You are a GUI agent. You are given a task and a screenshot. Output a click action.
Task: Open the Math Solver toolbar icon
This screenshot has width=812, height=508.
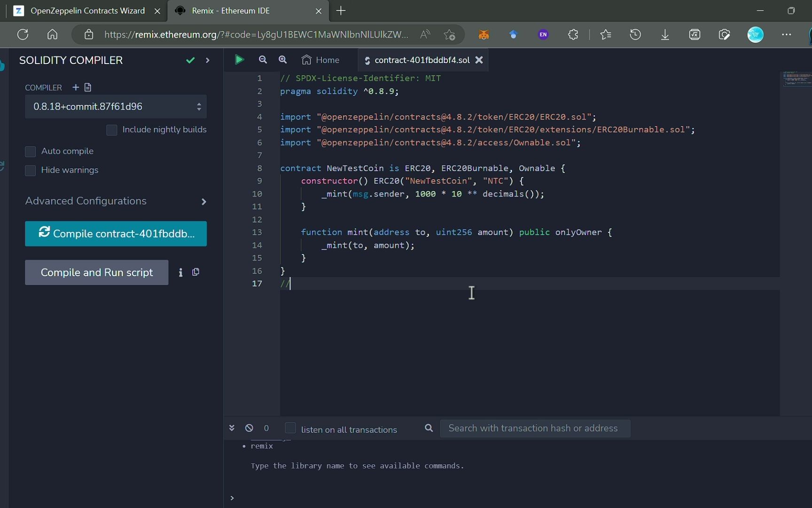tap(695, 34)
